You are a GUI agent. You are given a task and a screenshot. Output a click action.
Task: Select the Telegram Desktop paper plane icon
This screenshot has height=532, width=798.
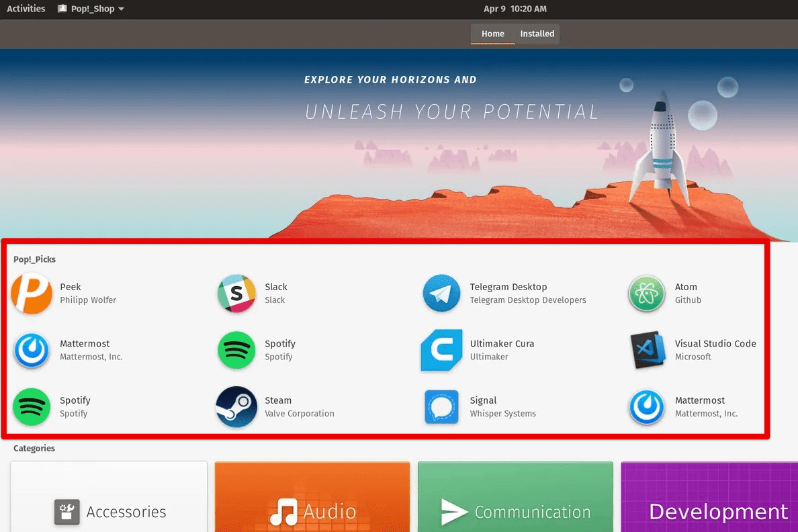pyautogui.click(x=441, y=294)
